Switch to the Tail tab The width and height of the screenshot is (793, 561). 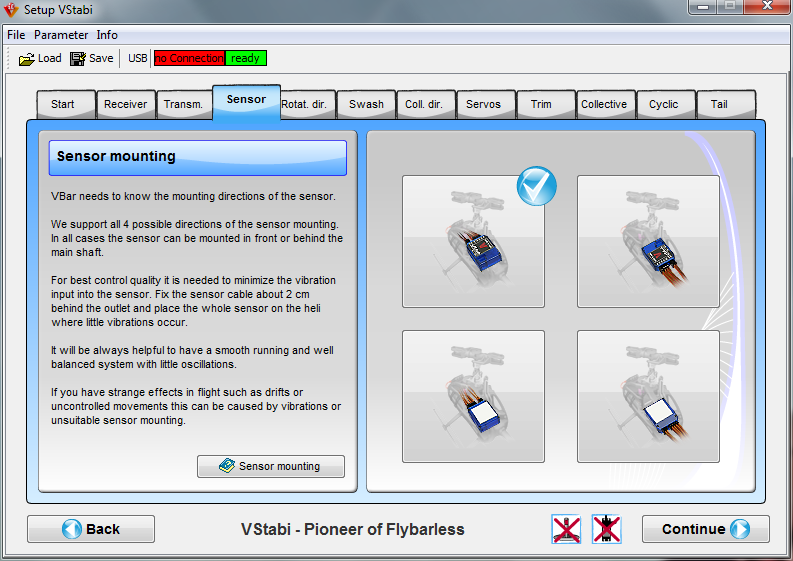point(726,104)
